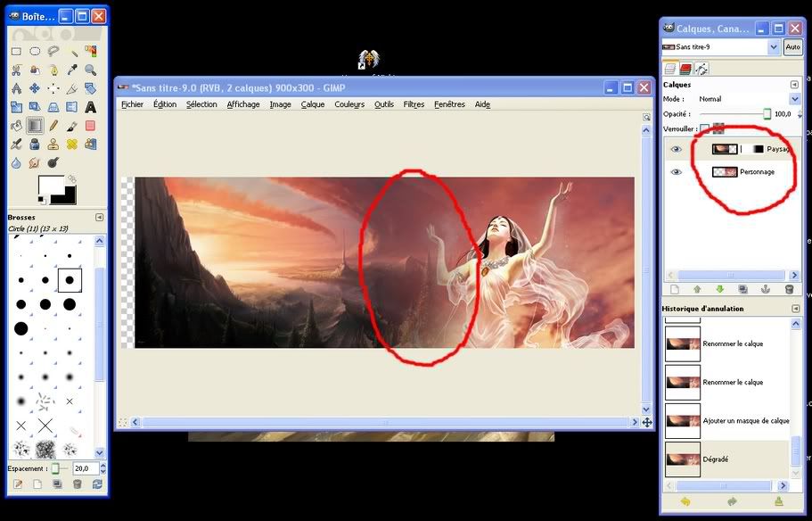The image size is (812, 521).
Task: Select the Scissors Select tool
Action: coord(16,70)
